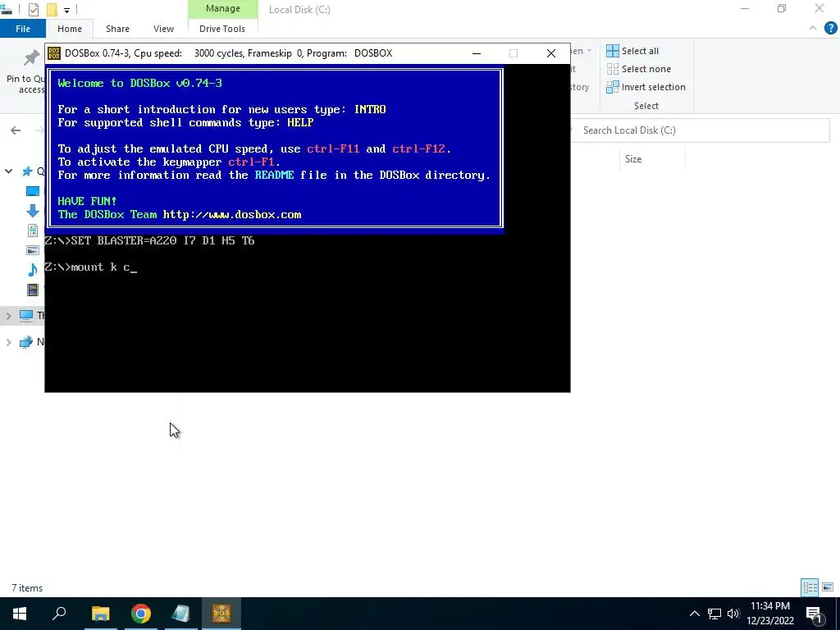Open Desktop from the sidebar monitor icon
The height and width of the screenshot is (630, 840).
coord(33,191)
